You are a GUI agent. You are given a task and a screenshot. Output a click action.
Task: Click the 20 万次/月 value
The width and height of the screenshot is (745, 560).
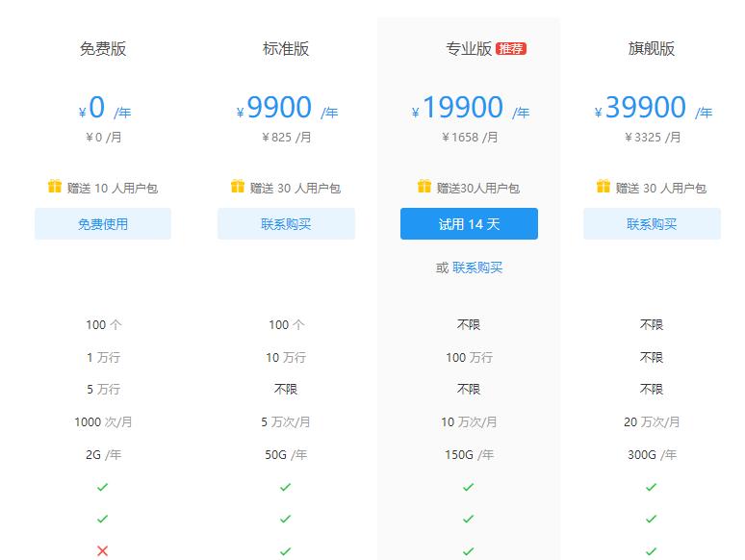652,421
